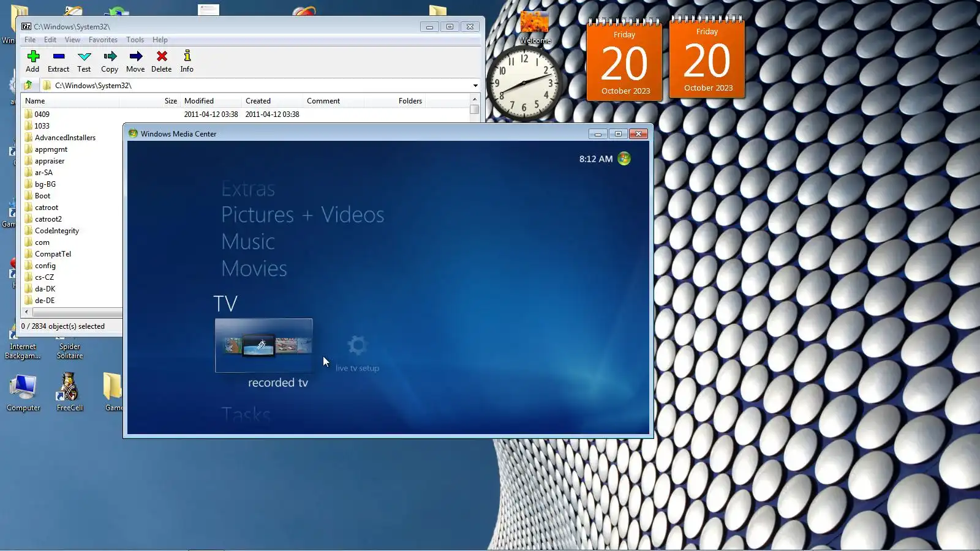Launch FreeCell from the desktop
Screen dimensions: 980x551
[70, 393]
